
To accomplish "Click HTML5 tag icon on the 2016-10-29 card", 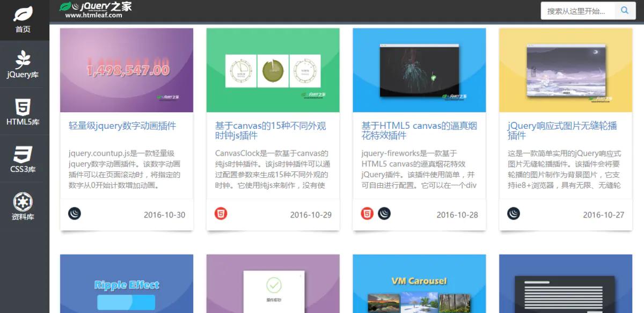I will (x=221, y=214).
